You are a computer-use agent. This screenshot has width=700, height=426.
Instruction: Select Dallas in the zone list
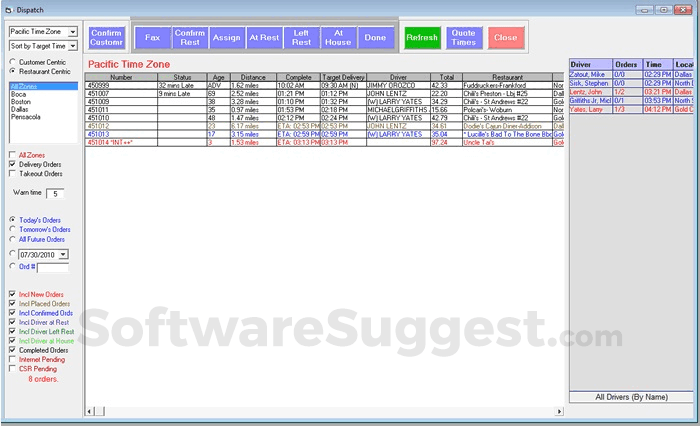[x=44, y=109]
